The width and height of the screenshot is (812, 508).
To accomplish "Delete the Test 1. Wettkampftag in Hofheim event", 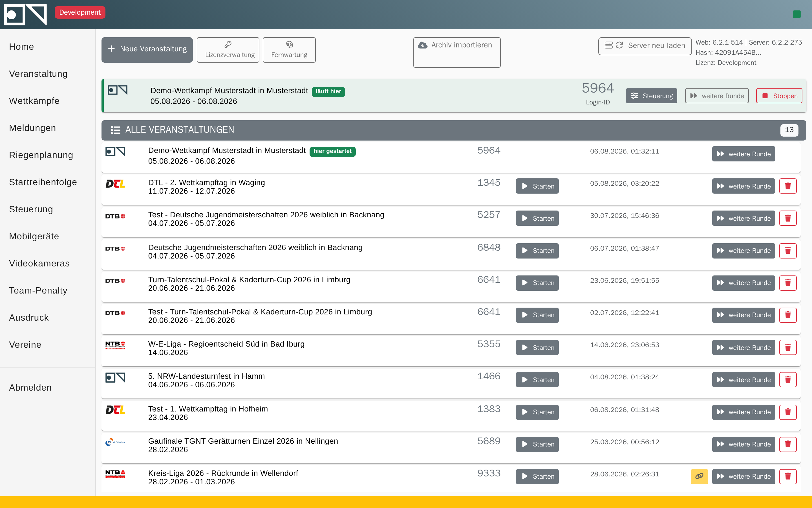I will pyautogui.click(x=787, y=412).
